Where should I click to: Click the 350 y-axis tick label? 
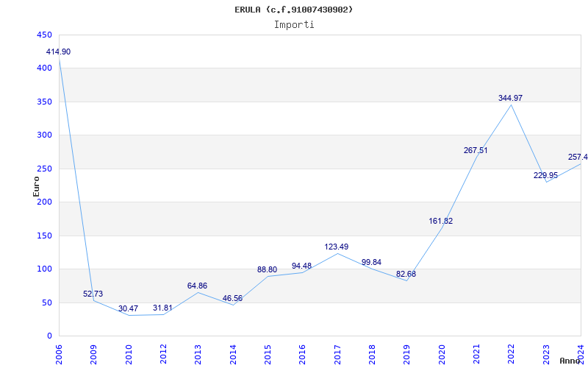click(44, 102)
